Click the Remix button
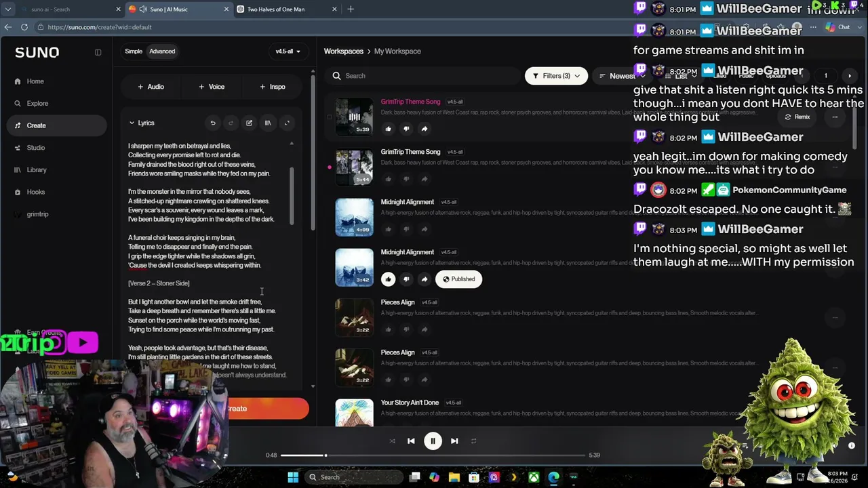The image size is (868, 488). (x=797, y=117)
